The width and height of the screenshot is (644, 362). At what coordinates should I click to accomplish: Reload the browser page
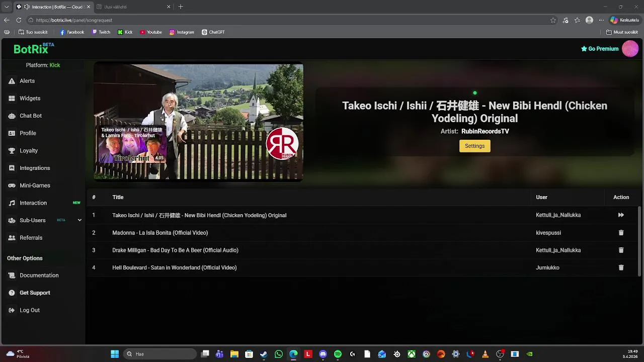[x=19, y=20]
